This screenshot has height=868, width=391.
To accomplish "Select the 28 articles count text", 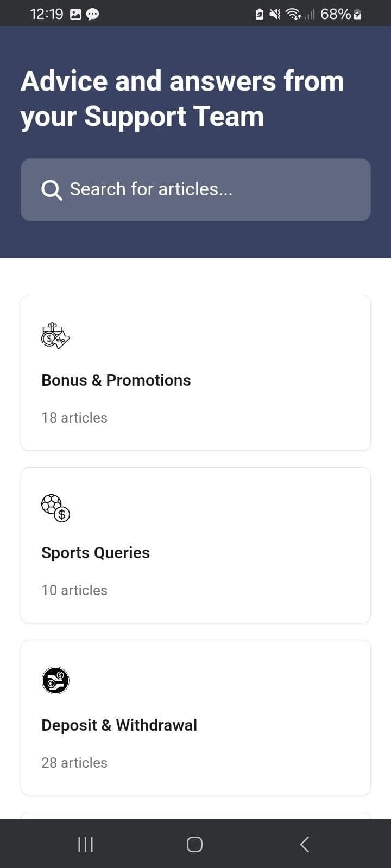I will coord(74,763).
